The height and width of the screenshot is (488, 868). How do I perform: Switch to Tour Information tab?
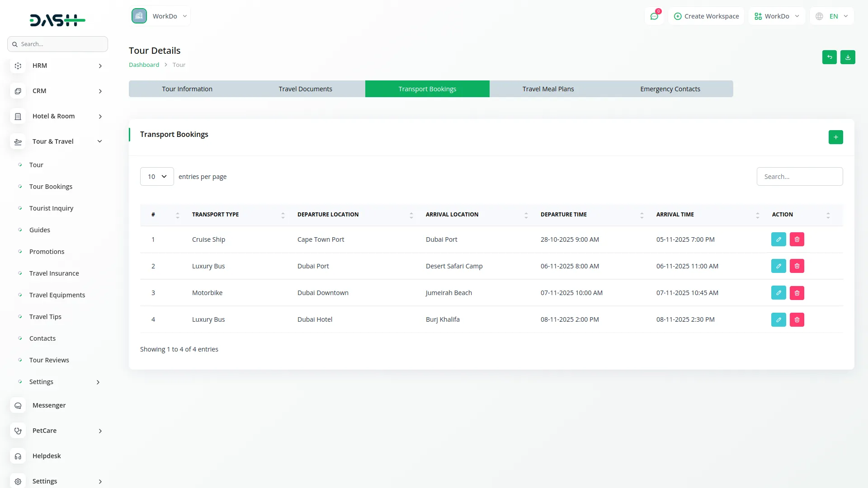coord(187,89)
